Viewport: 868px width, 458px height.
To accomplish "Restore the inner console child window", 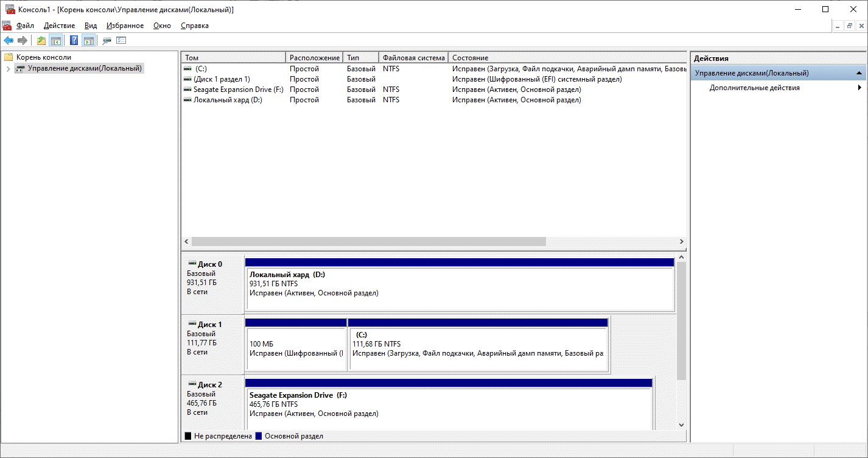I will click(x=849, y=26).
